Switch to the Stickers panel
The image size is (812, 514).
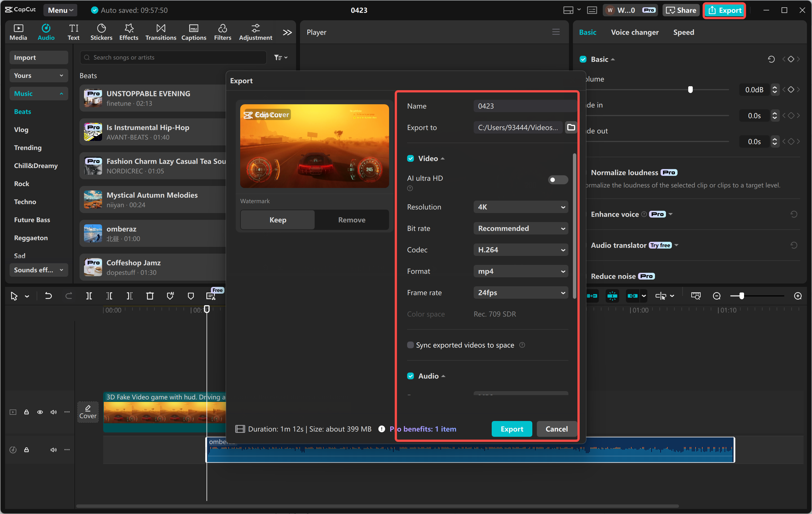[101, 31]
